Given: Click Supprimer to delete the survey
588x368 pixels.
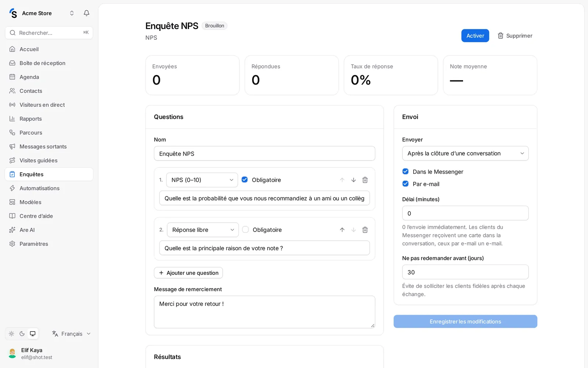Looking at the screenshot, I should pos(515,36).
